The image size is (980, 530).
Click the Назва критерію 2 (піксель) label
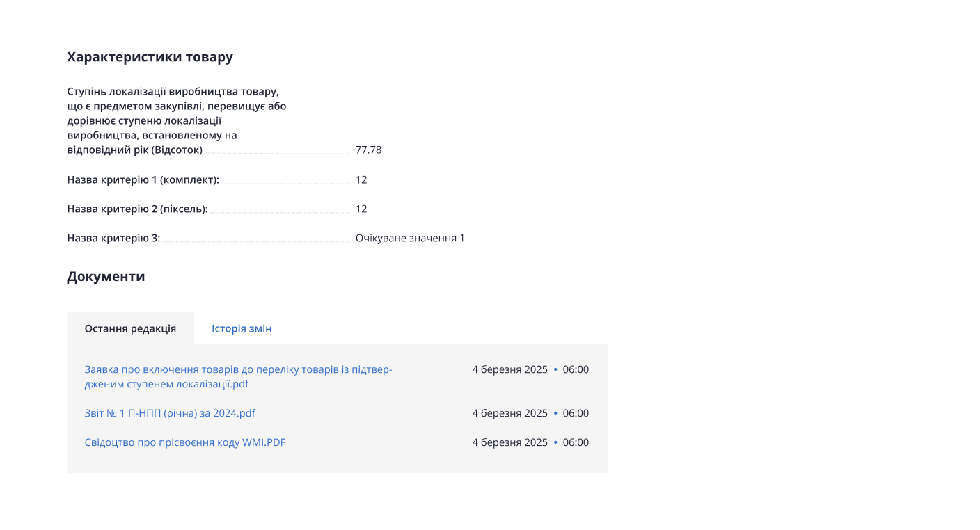(x=138, y=209)
